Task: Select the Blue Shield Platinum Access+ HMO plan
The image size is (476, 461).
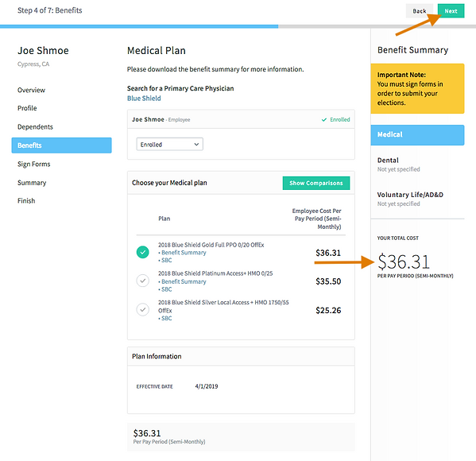Action: (143, 281)
